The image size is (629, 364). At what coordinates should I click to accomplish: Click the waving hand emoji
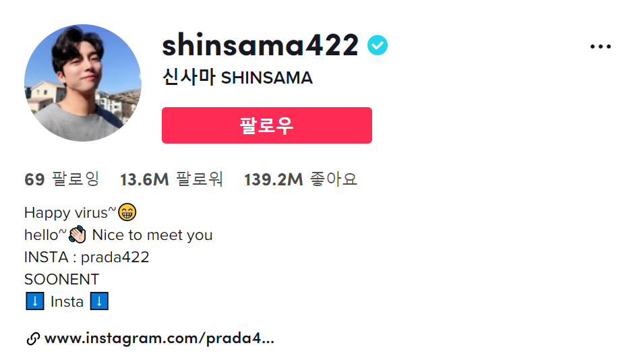click(78, 235)
